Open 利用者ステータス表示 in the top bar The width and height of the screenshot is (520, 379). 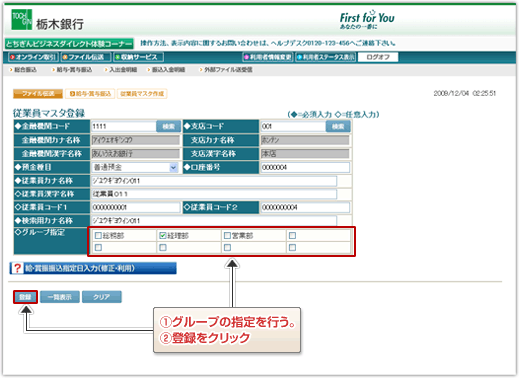tap(326, 57)
